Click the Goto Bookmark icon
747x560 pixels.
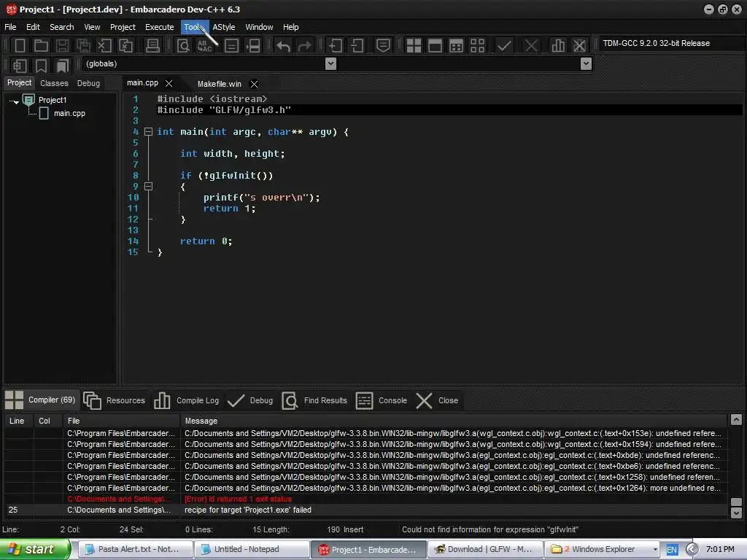(62, 65)
